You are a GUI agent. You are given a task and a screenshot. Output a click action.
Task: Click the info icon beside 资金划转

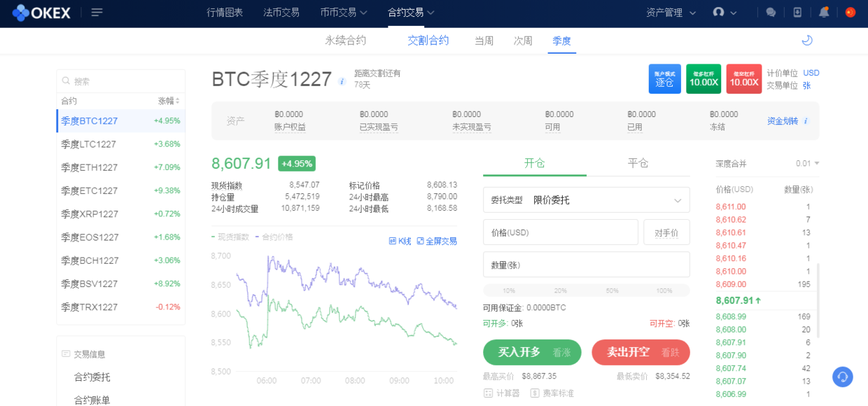[806, 121]
